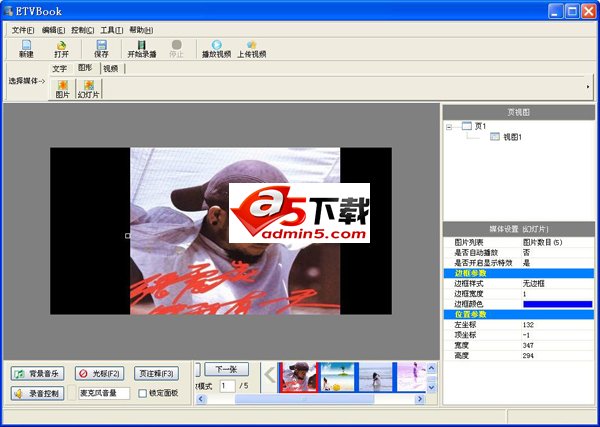Click the 下一张 (Next) button
Screen dimensions: 600x427
point(227,369)
